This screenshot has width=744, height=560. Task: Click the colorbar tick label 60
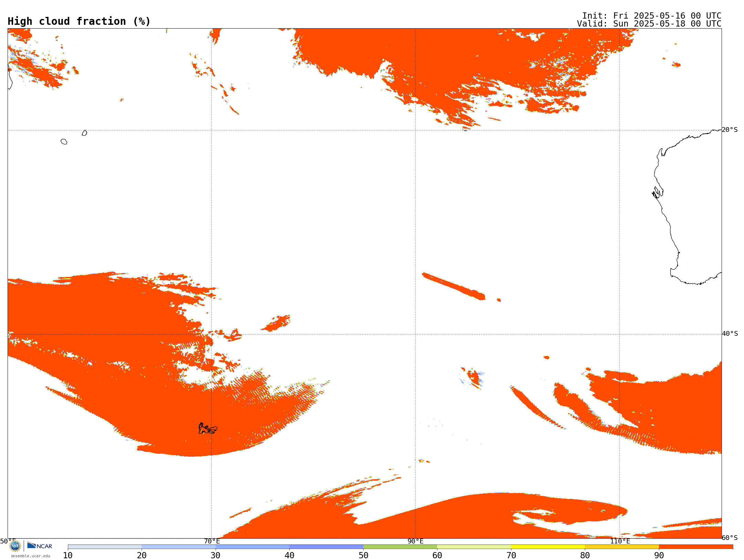click(437, 555)
